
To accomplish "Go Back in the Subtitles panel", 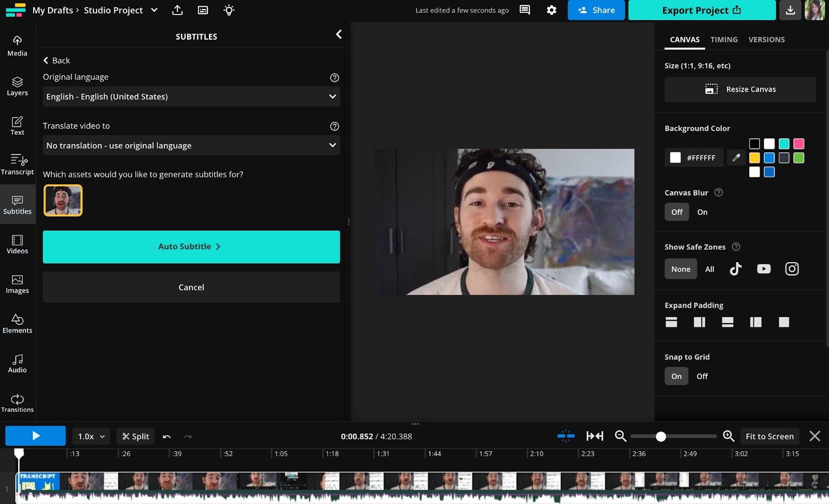I will point(56,61).
